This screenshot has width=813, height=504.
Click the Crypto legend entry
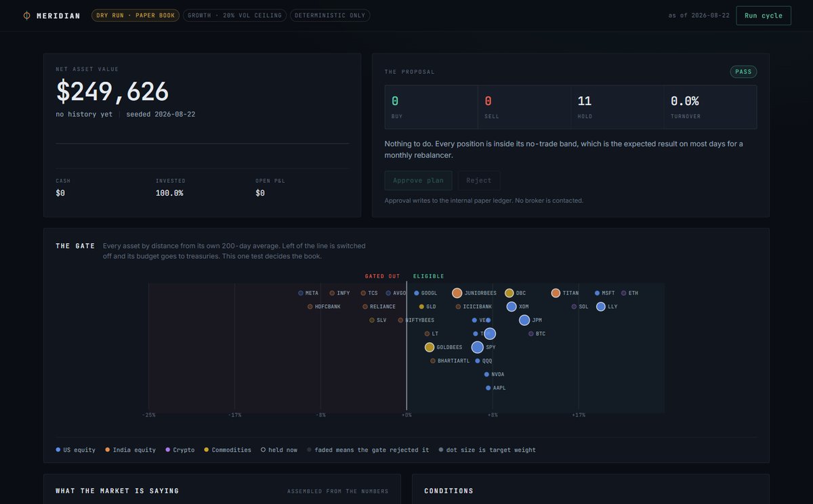tap(180, 450)
